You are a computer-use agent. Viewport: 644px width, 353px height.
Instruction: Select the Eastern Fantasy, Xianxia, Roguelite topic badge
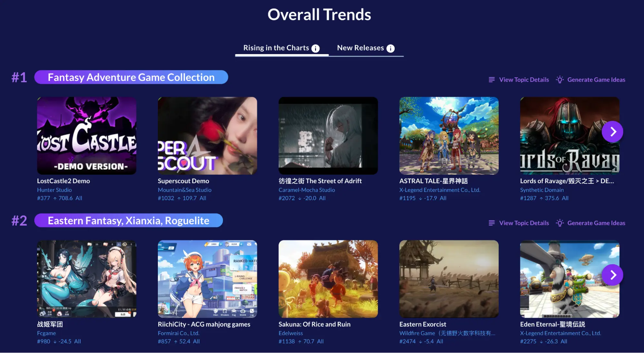129,221
